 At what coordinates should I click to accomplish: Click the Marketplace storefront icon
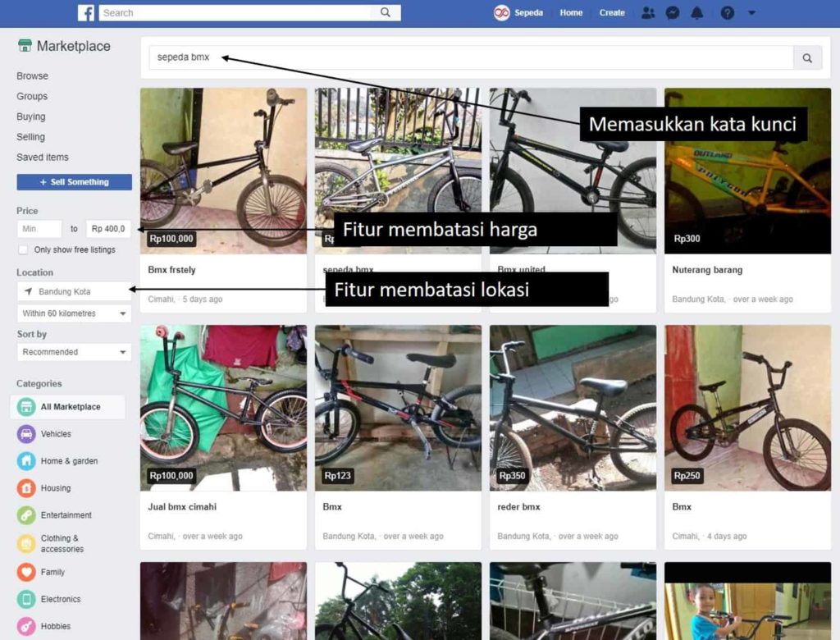[x=25, y=46]
